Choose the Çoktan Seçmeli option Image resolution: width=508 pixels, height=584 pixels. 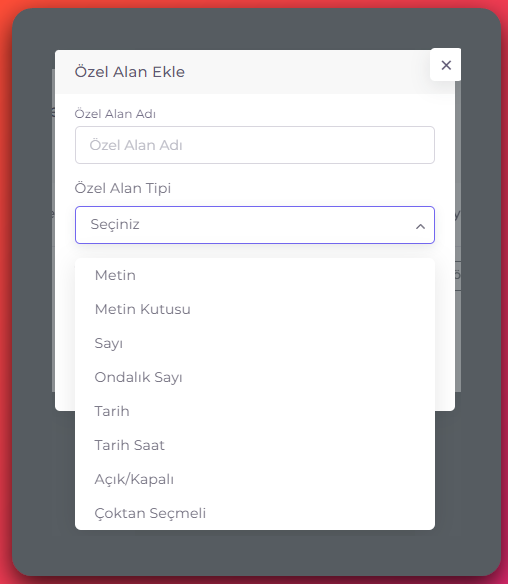pos(255,513)
